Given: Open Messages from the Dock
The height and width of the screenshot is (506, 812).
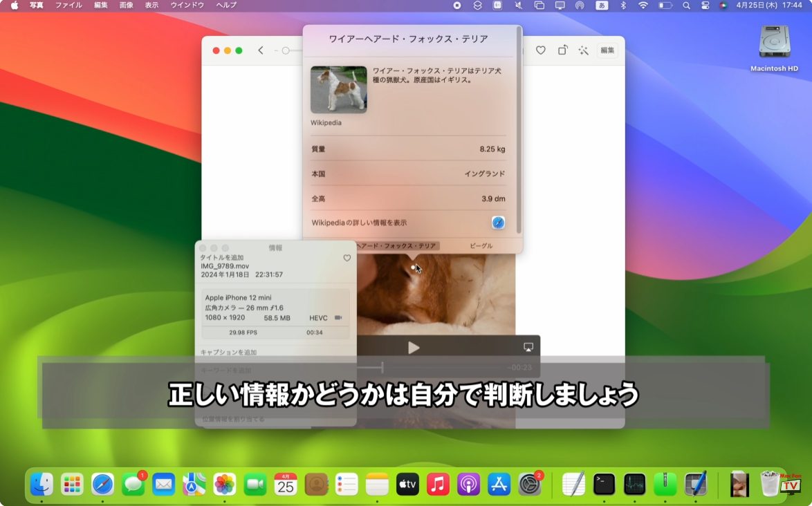Looking at the screenshot, I should tap(133, 485).
